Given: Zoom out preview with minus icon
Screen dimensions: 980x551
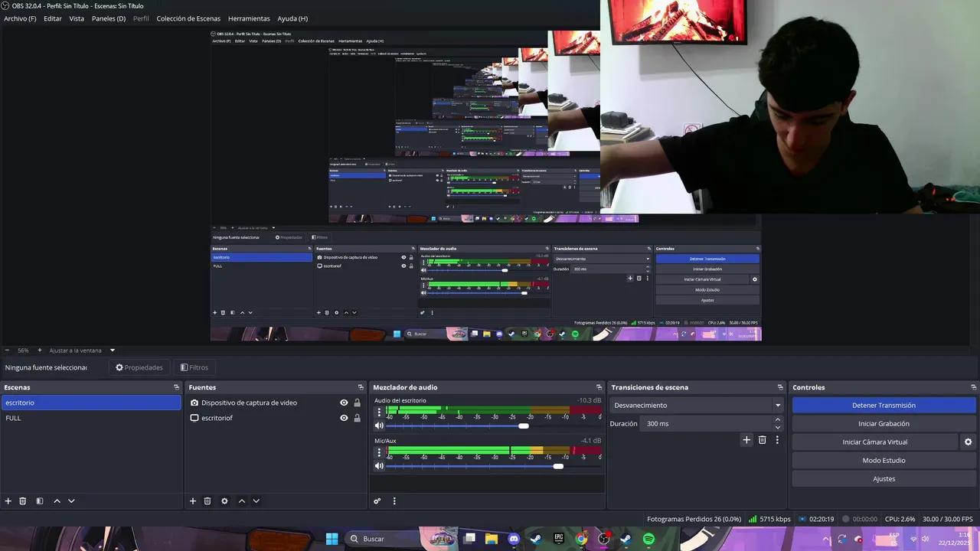Looking at the screenshot, I should click(x=7, y=350).
